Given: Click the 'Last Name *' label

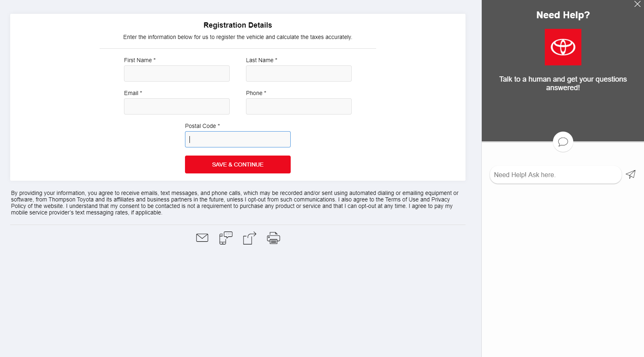Looking at the screenshot, I should point(262,60).
